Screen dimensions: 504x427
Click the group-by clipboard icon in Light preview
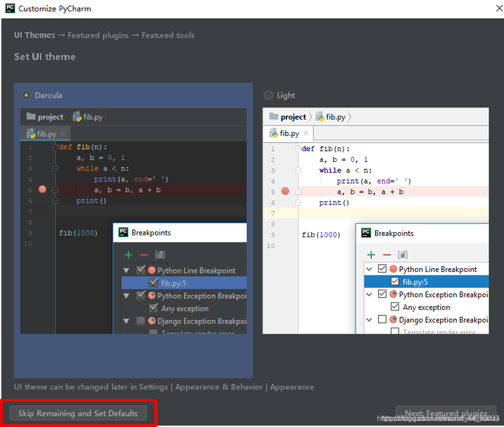402,255
